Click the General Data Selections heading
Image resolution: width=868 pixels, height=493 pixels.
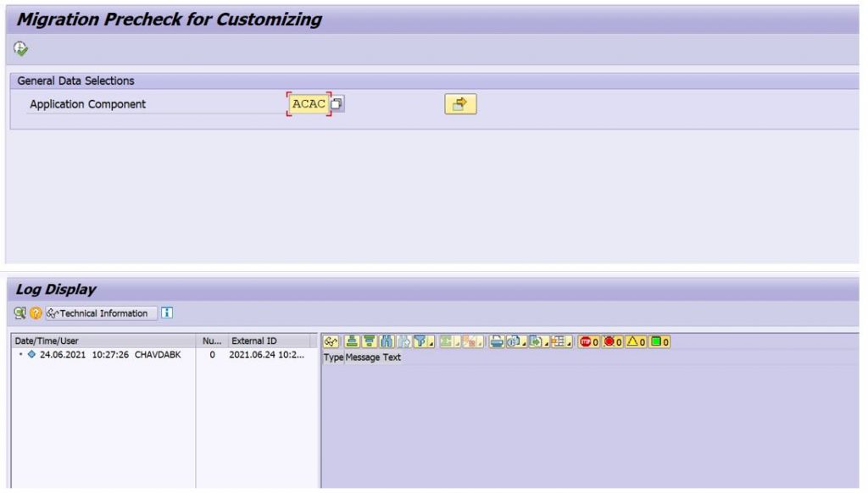pos(75,80)
